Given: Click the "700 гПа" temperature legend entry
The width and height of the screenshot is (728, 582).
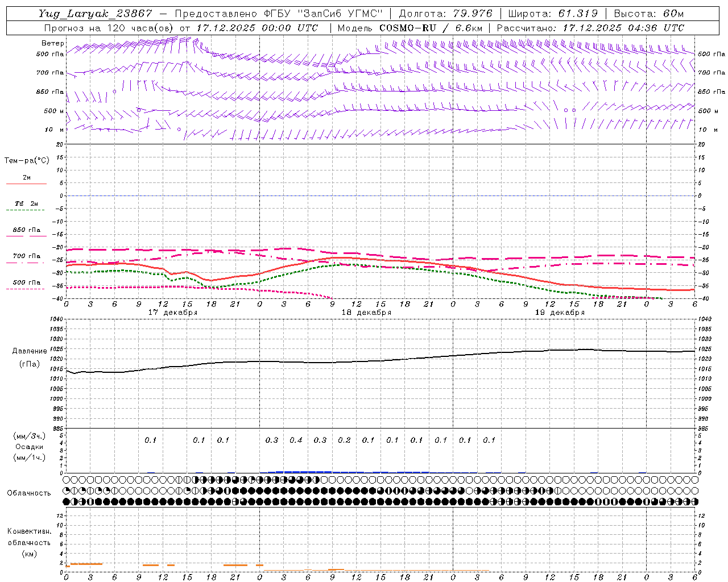Looking at the screenshot, I should coord(27,256).
